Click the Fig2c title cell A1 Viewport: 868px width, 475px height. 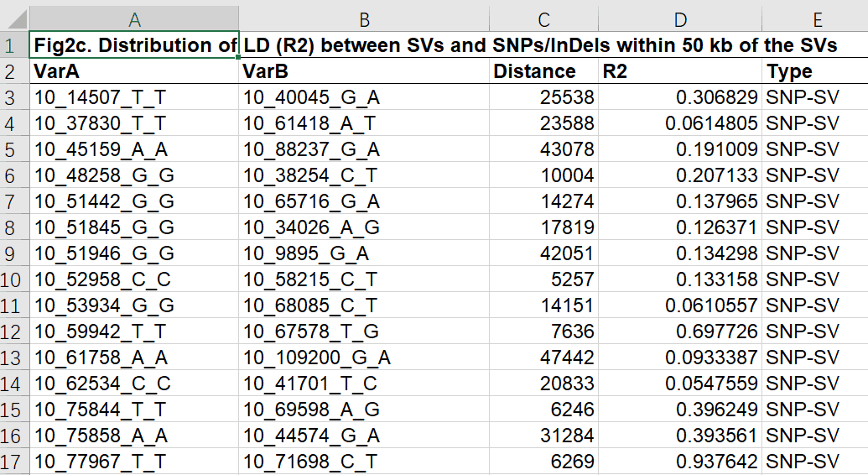click(x=134, y=44)
